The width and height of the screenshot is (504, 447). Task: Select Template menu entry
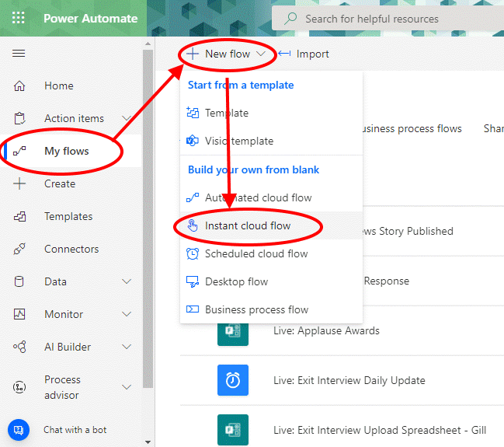(271, 113)
